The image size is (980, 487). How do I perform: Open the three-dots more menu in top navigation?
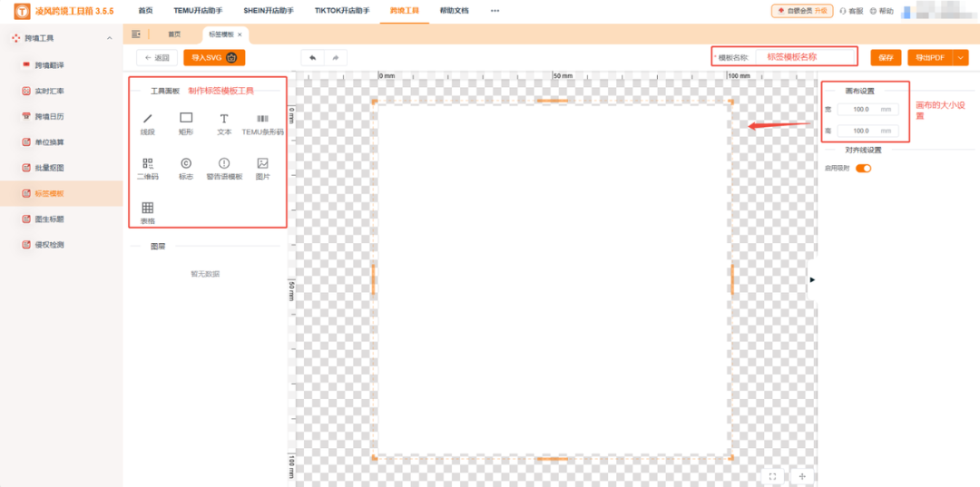495,11
